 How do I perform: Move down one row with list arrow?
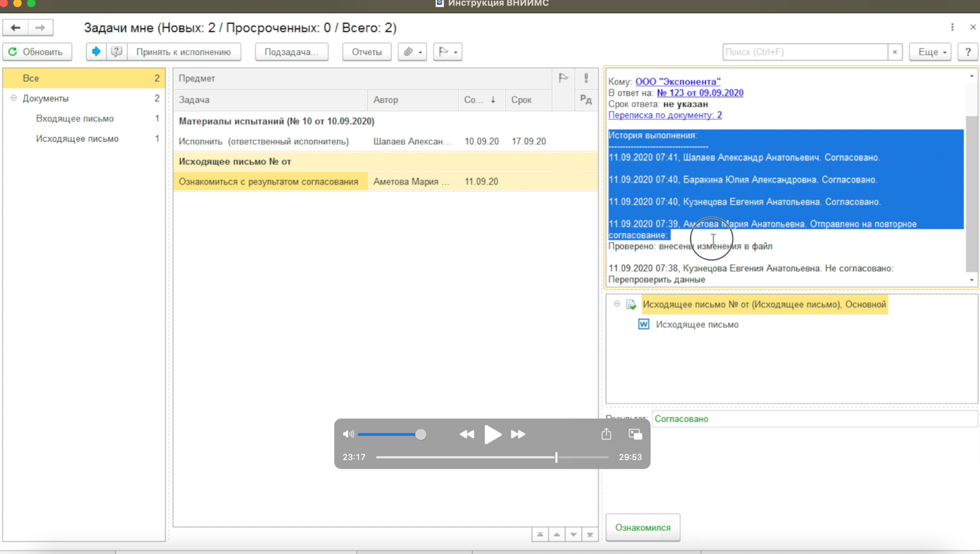(x=573, y=534)
